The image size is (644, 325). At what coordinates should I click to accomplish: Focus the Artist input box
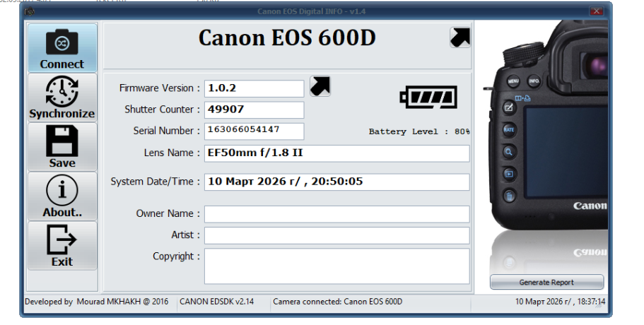click(x=336, y=235)
